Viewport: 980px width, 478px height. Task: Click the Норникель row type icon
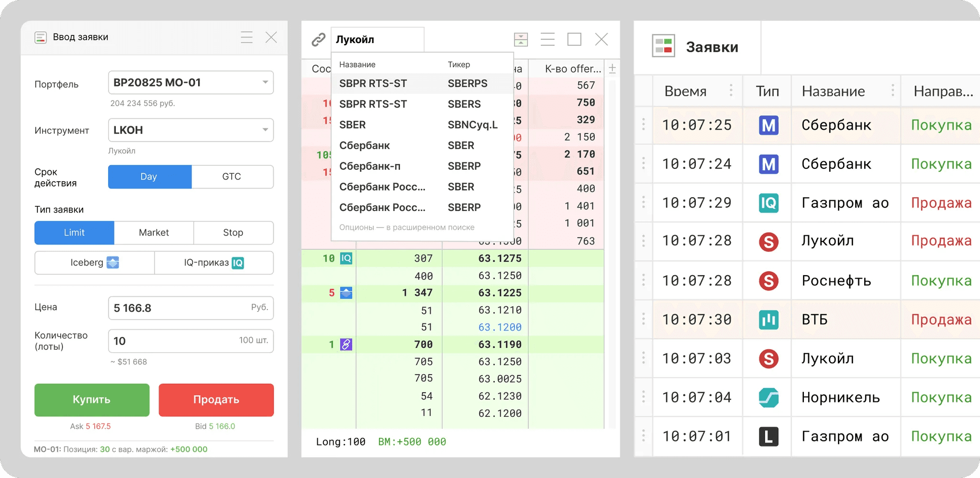coord(768,398)
